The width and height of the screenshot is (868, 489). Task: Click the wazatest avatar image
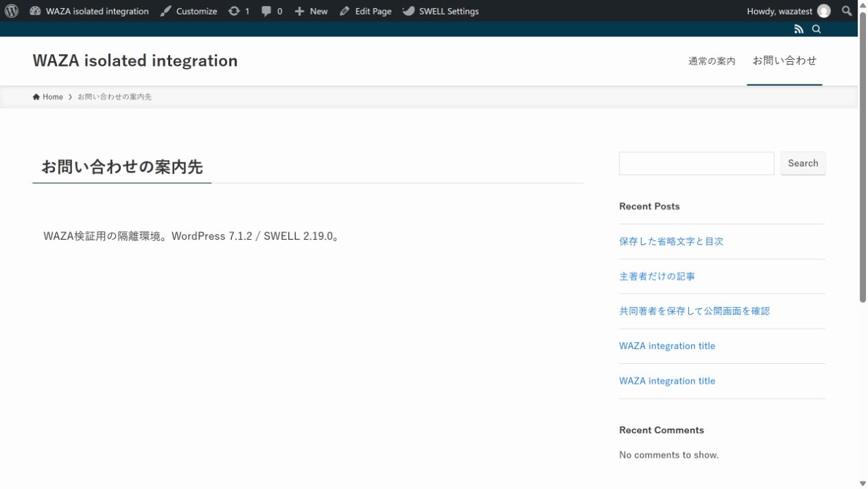pyautogui.click(x=823, y=11)
